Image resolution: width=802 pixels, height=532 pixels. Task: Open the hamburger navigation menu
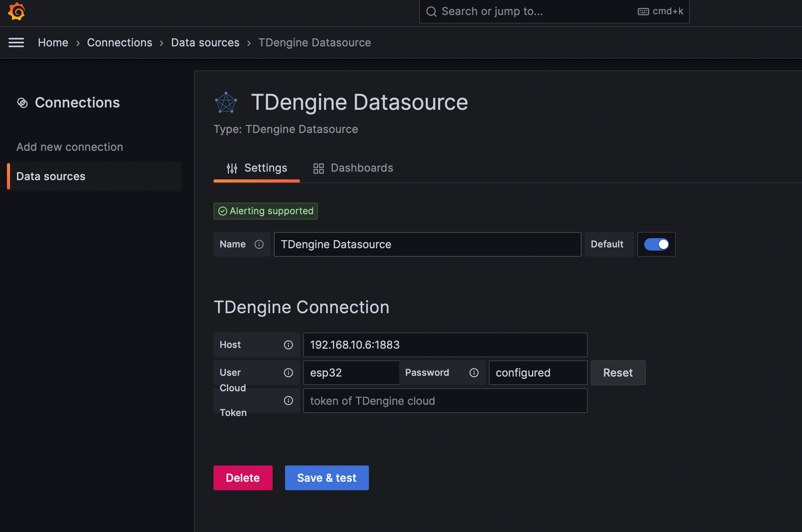pyautogui.click(x=16, y=43)
